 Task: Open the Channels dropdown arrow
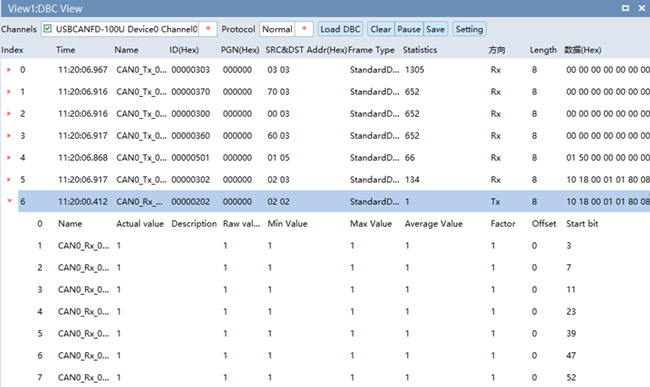point(208,29)
